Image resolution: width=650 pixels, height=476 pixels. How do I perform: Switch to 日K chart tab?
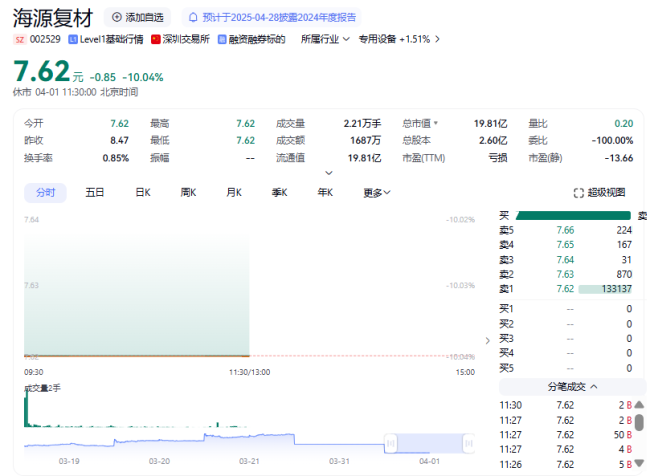click(143, 193)
